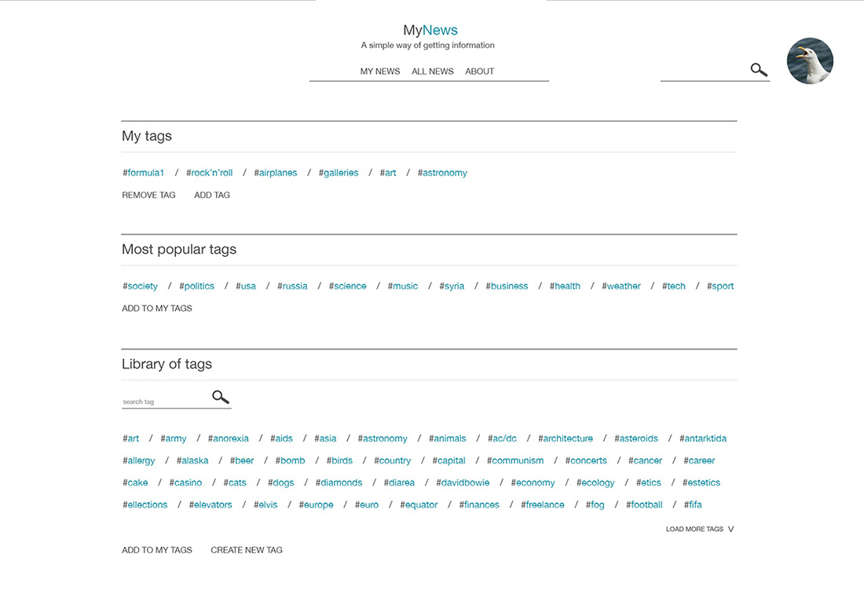This screenshot has width=864, height=616.
Task: Click the tag library search magnifier icon
Action: tap(221, 398)
